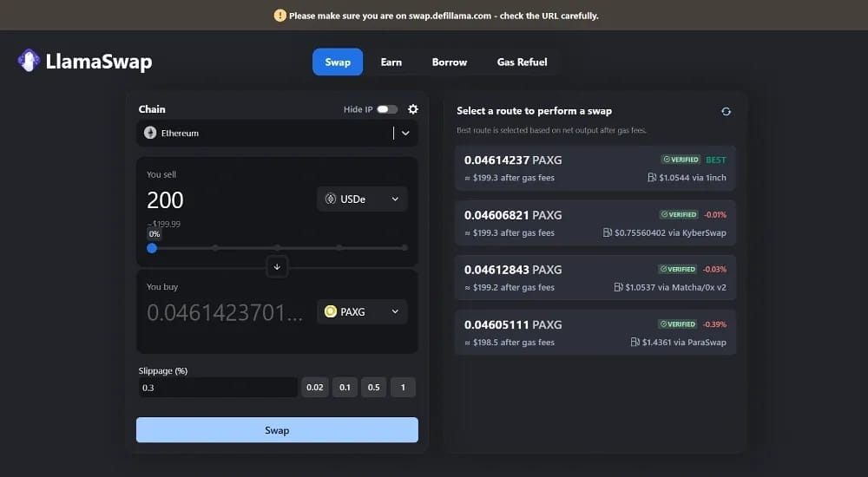Toggle the Hide IP switch
Image resolution: width=868 pixels, height=477 pixels.
pos(387,109)
